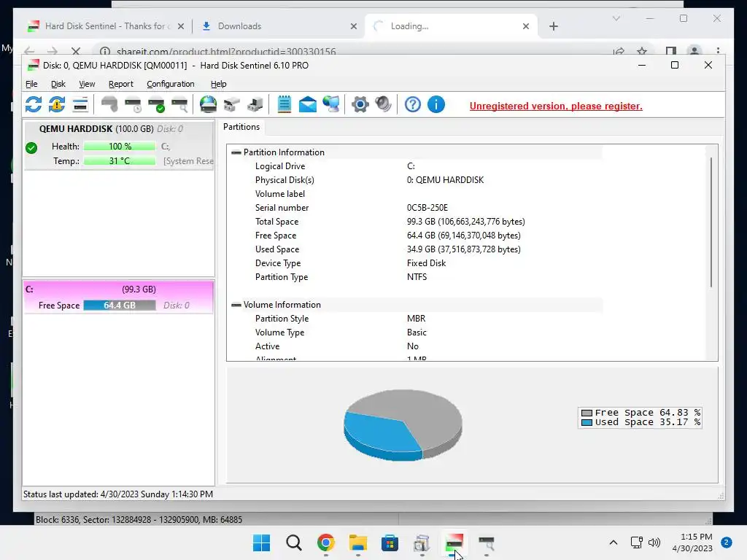Click the disk with magnifier surface test icon
This screenshot has width=747, height=560.
pos(179,104)
